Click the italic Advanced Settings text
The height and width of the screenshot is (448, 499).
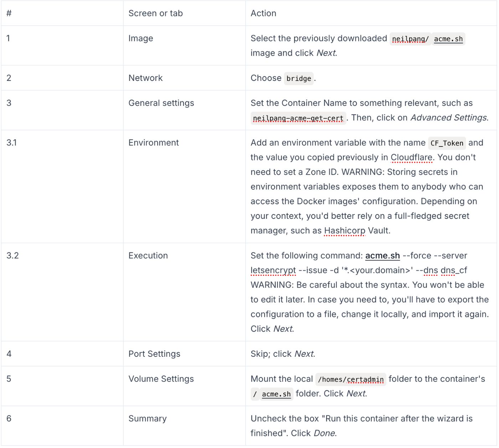click(448, 118)
